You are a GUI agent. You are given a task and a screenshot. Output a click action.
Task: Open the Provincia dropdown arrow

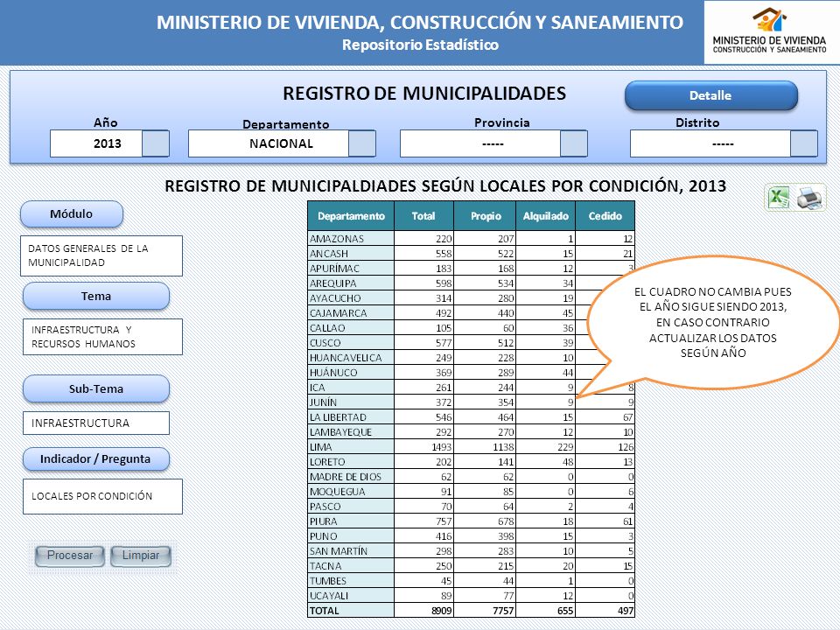point(574,143)
